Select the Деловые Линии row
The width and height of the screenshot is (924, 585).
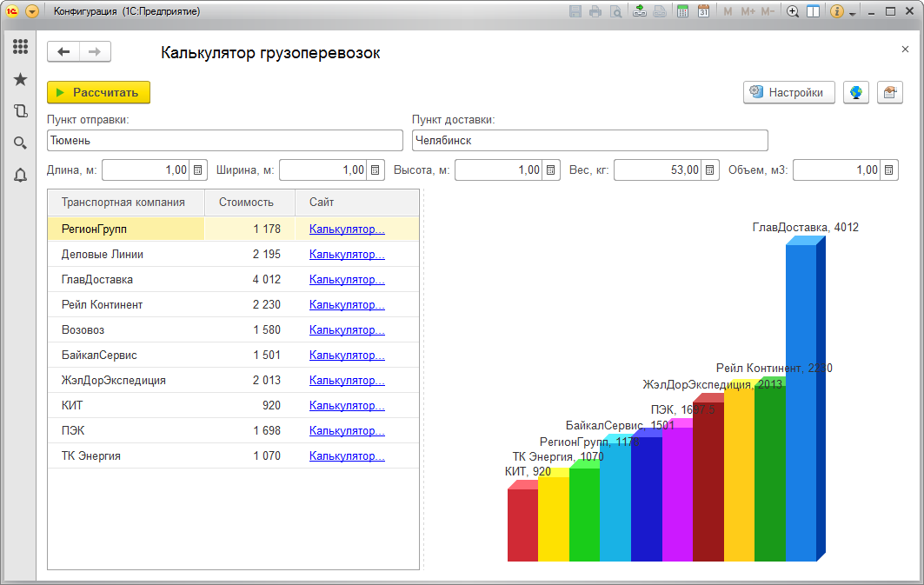233,255
